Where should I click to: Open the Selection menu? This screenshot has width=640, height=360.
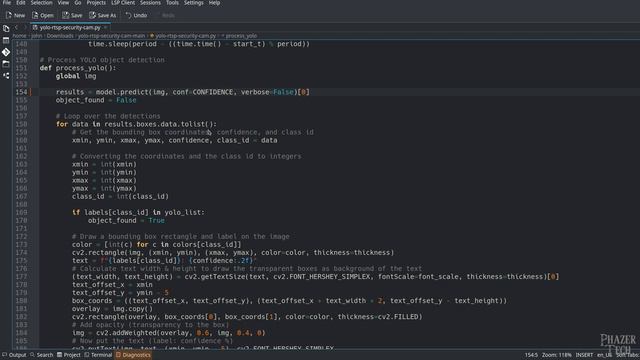(42, 3)
